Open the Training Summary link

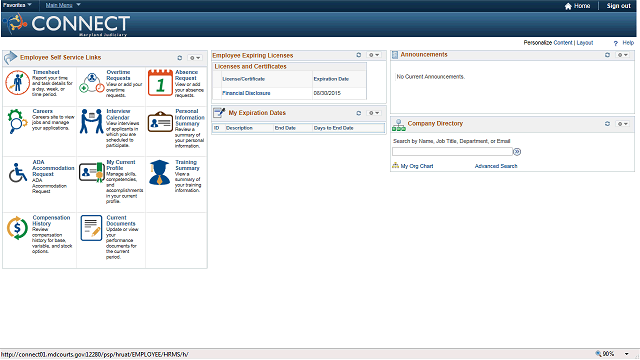click(x=187, y=165)
